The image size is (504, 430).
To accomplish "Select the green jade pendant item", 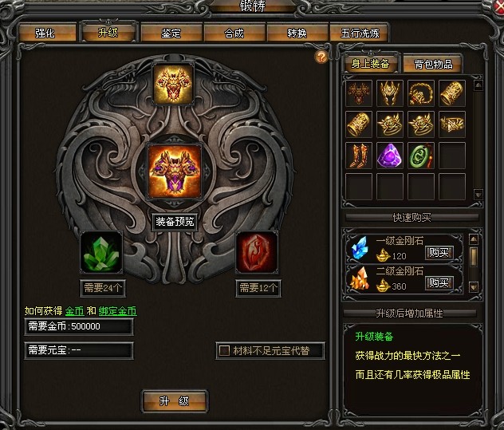I will tap(421, 156).
